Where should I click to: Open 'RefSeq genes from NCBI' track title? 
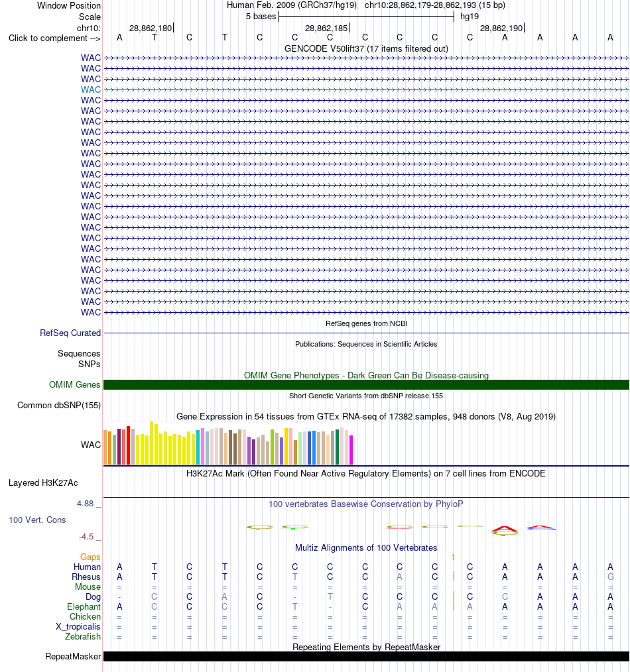366,323
